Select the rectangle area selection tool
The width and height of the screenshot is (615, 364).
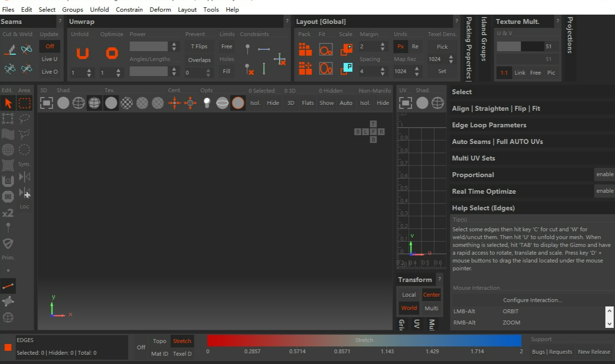click(x=24, y=103)
